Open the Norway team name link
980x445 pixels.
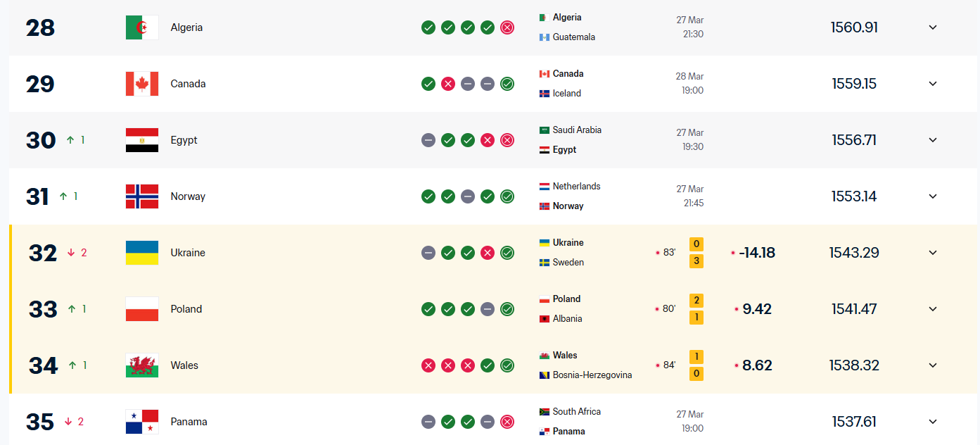[x=188, y=196]
